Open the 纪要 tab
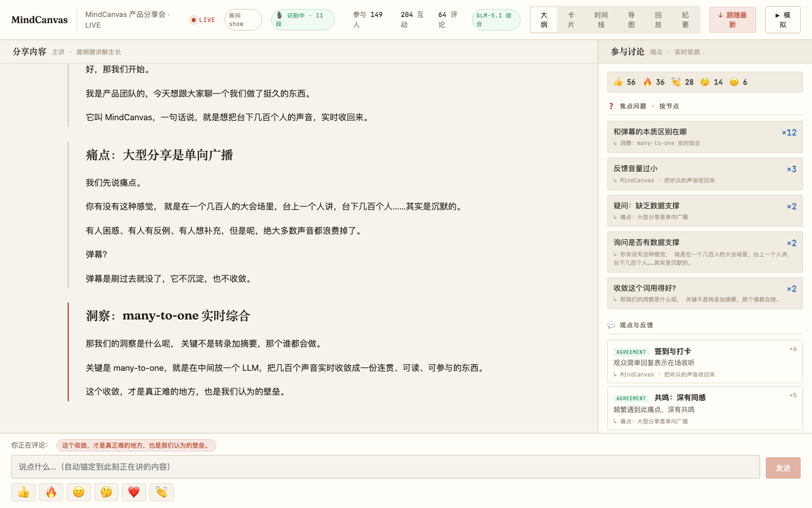This screenshot has height=508, width=812. 686,20
